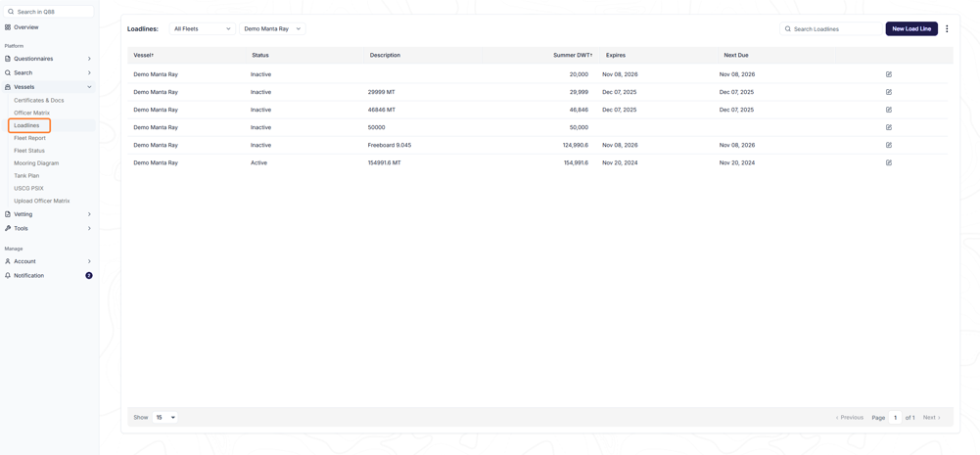Click the Search Loadlines input field
The height and width of the screenshot is (455, 980).
click(830, 28)
